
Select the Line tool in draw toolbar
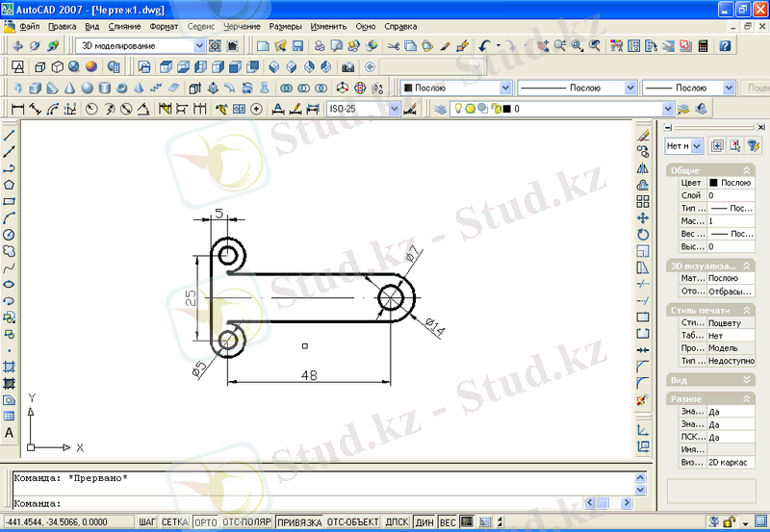9,136
